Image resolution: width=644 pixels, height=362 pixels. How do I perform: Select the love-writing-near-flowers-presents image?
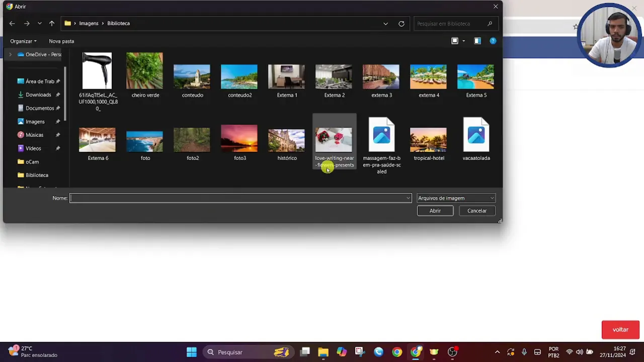pyautogui.click(x=334, y=141)
